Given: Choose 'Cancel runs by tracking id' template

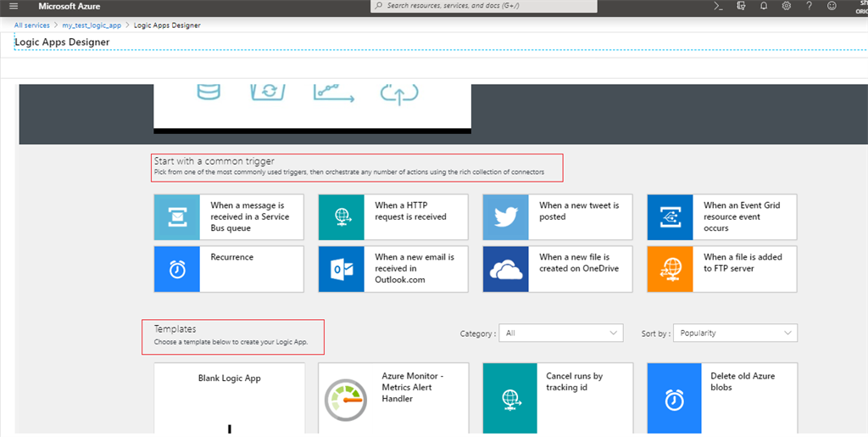Looking at the screenshot, I should pos(558,398).
